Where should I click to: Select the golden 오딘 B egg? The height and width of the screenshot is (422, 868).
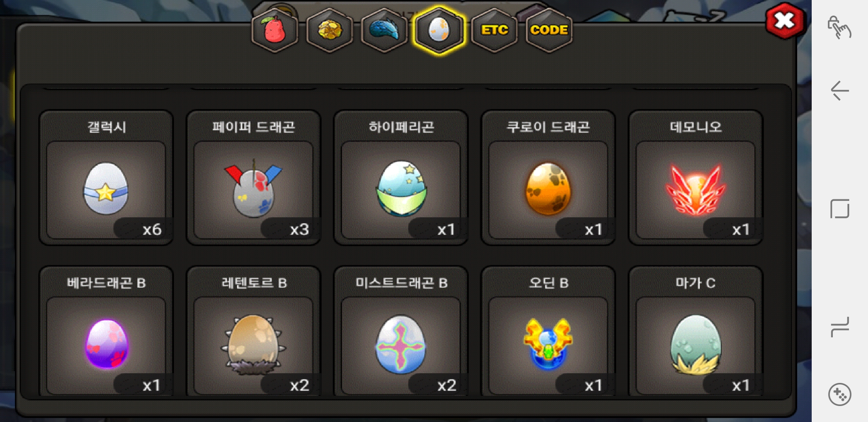(548, 331)
